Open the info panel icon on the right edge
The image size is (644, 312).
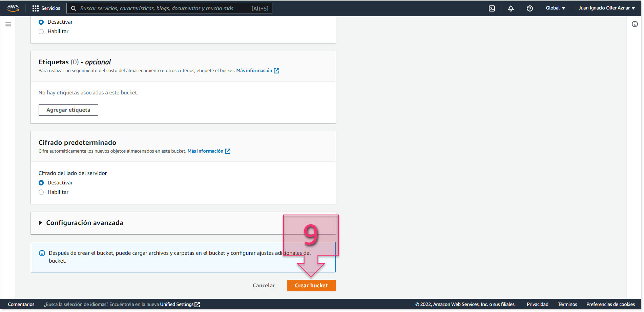coord(635,24)
